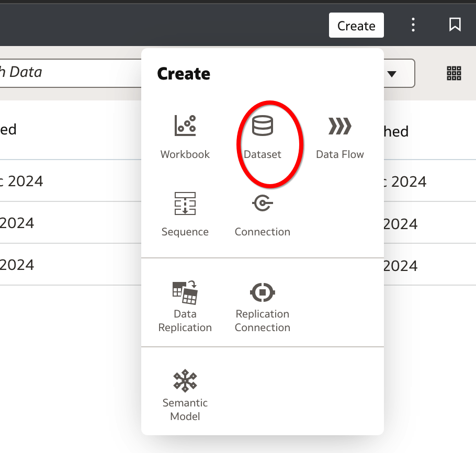Select the Sequence icon
Viewport: 476px width, 453px height.
(185, 203)
